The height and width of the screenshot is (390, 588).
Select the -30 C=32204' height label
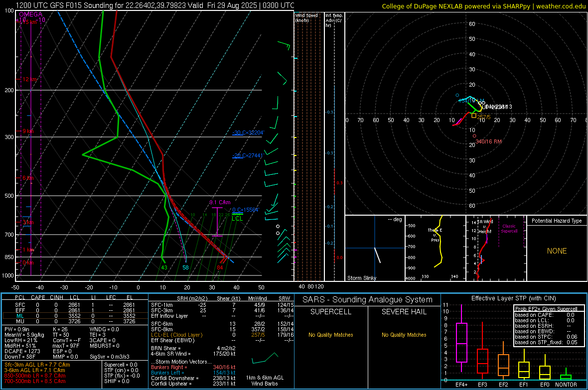click(x=248, y=132)
